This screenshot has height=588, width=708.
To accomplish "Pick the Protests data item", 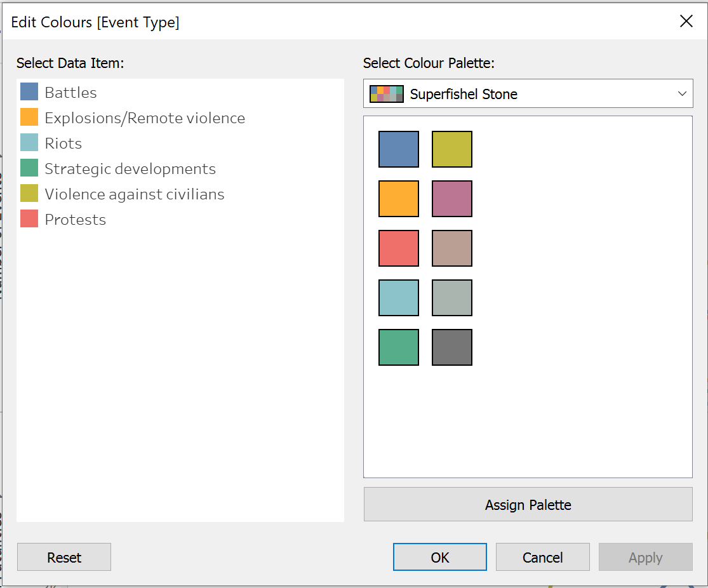I will [x=75, y=220].
